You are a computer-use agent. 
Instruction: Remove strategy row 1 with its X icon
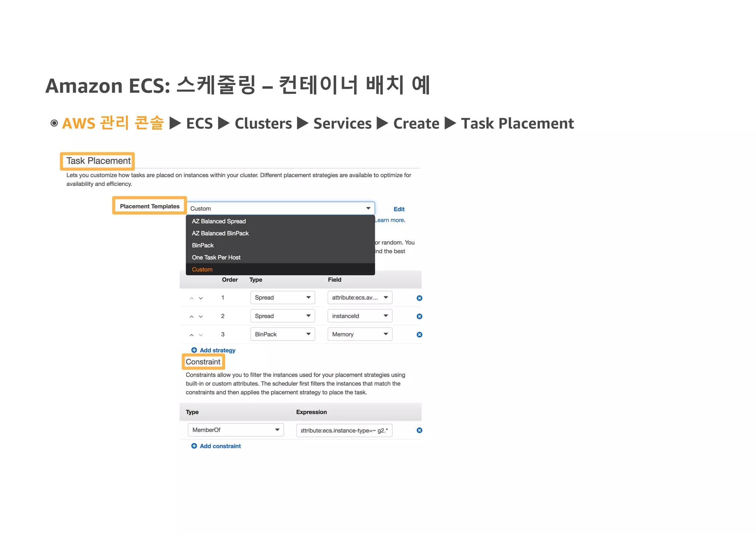[x=419, y=298]
